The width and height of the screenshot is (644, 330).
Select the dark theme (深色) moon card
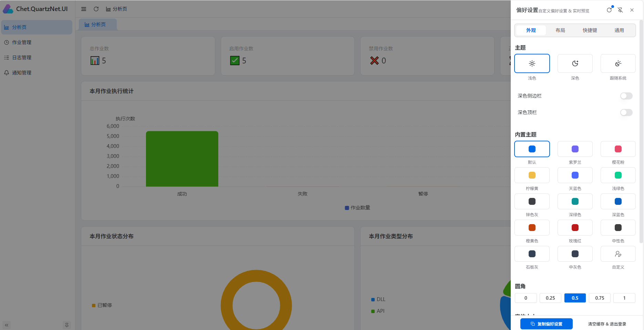[575, 63]
